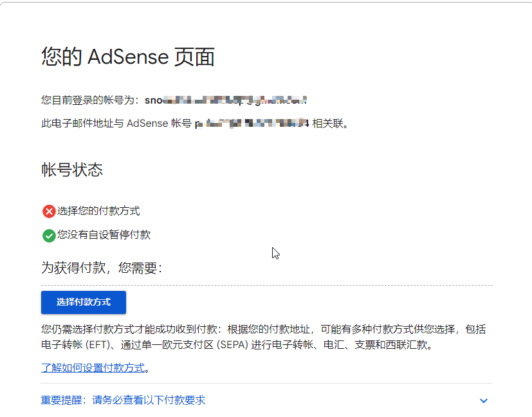532x417 pixels.
Task: Open the 了解如何设置付款方式 link
Action: 93,368
